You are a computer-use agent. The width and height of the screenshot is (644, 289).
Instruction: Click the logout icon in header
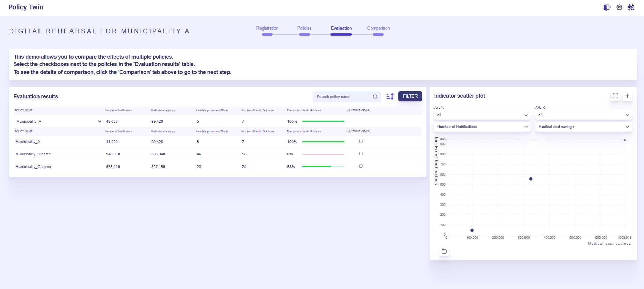(x=607, y=7)
